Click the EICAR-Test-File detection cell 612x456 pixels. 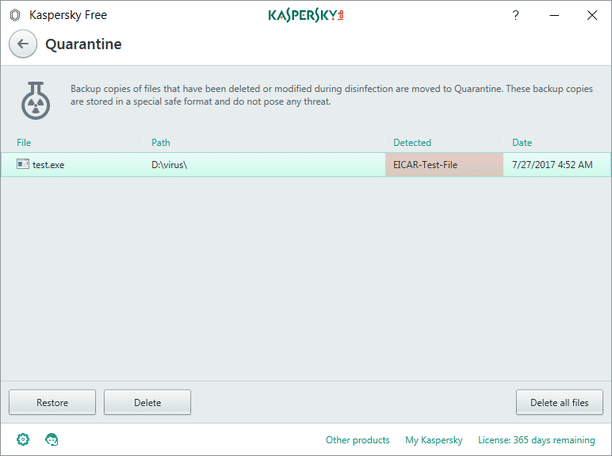click(x=444, y=165)
